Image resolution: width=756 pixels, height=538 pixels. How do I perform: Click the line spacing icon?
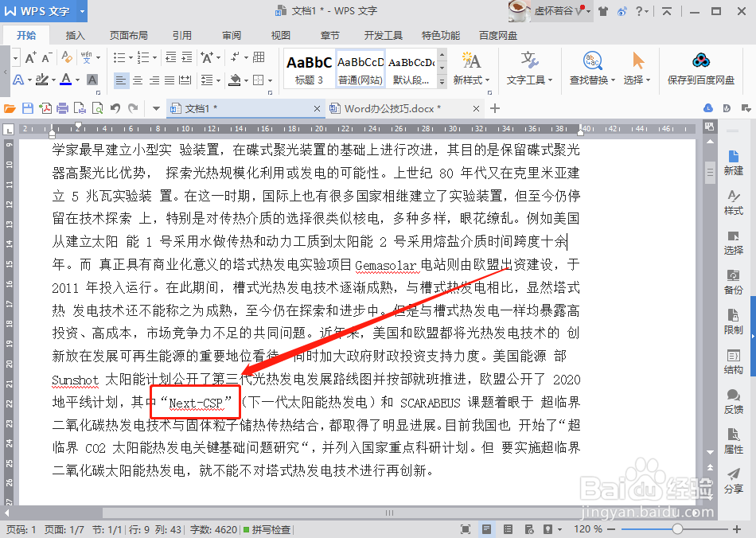[x=207, y=80]
